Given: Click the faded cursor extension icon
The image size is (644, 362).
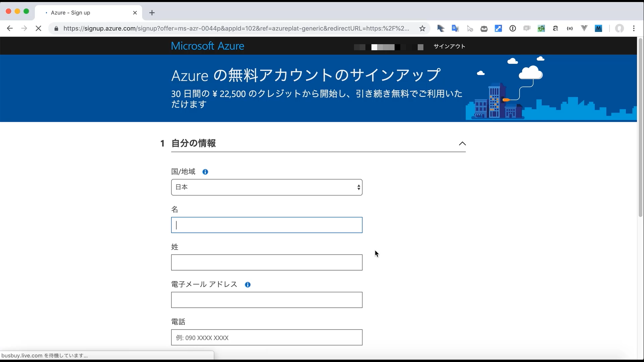Looking at the screenshot, I should [x=470, y=29].
